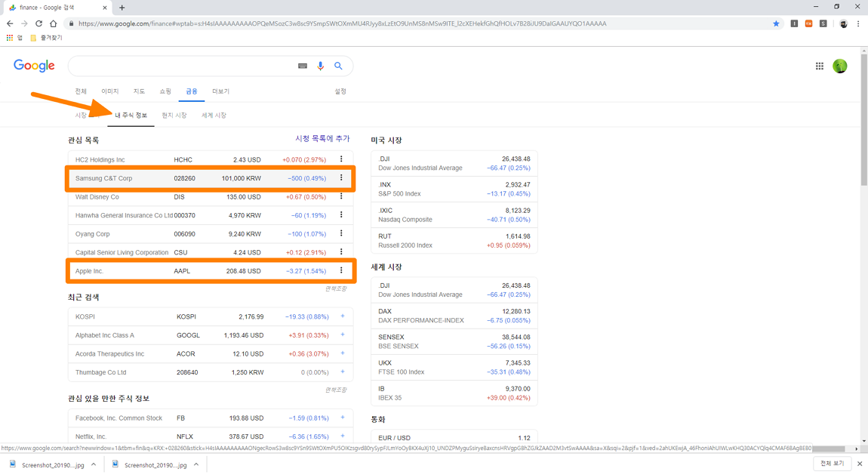The image size is (868, 475).
Task: Add Facebook, Inc. stock with plus icon
Action: click(343, 418)
